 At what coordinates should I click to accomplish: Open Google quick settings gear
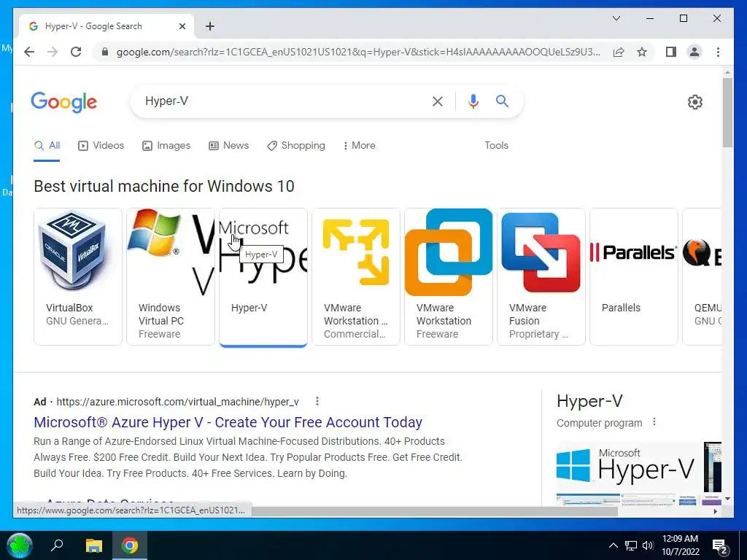694,102
